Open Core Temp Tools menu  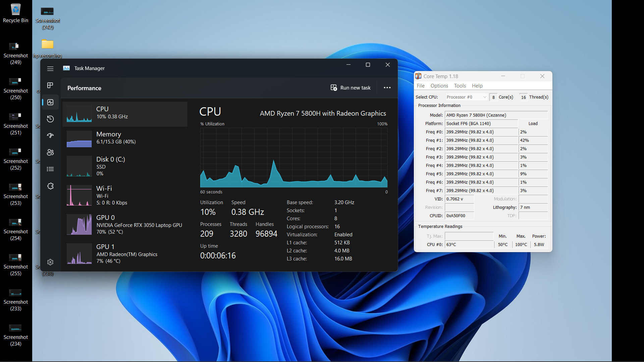(460, 86)
